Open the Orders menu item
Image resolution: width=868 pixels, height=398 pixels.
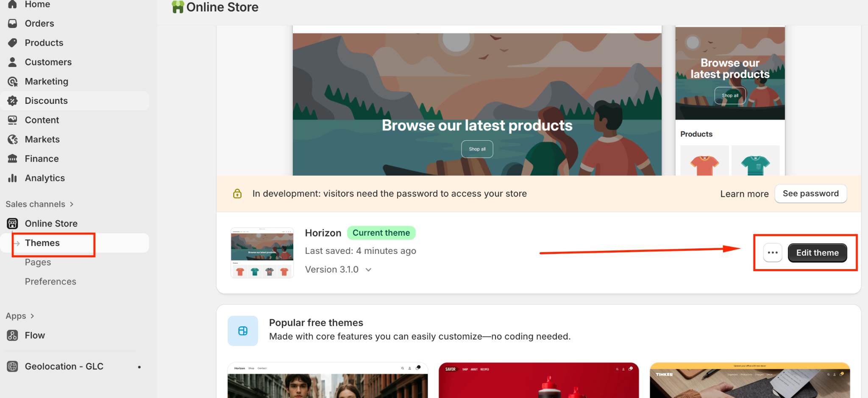point(75,23)
